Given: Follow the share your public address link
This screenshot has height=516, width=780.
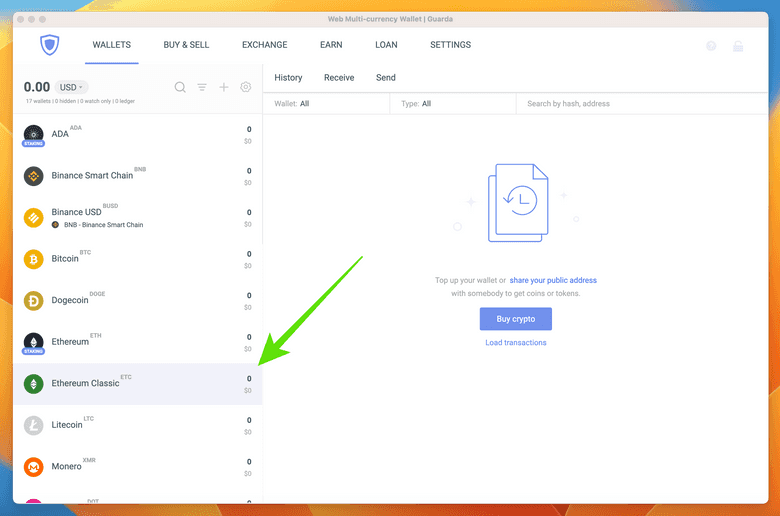Looking at the screenshot, I should (553, 281).
